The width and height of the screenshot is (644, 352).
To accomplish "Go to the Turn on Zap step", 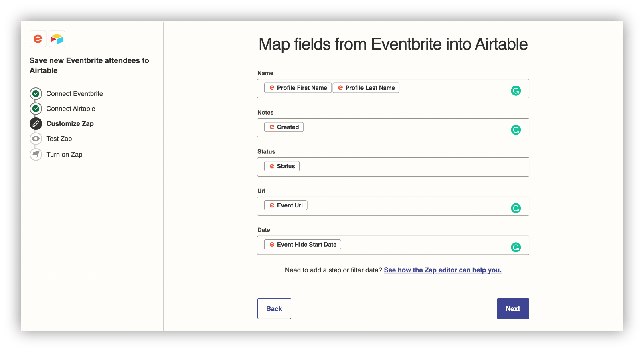I will (64, 154).
